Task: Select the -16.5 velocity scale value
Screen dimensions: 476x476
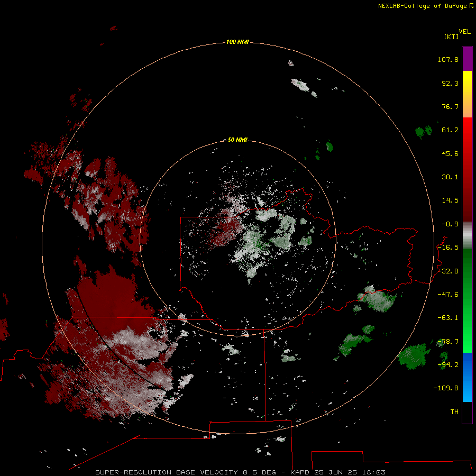Action: [x=448, y=248]
